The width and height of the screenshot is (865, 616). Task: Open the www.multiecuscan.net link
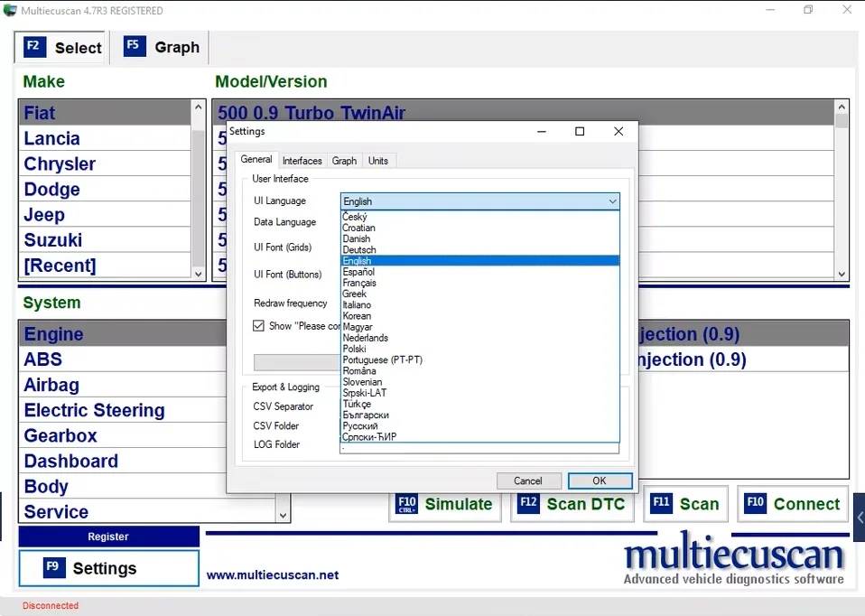point(273,574)
